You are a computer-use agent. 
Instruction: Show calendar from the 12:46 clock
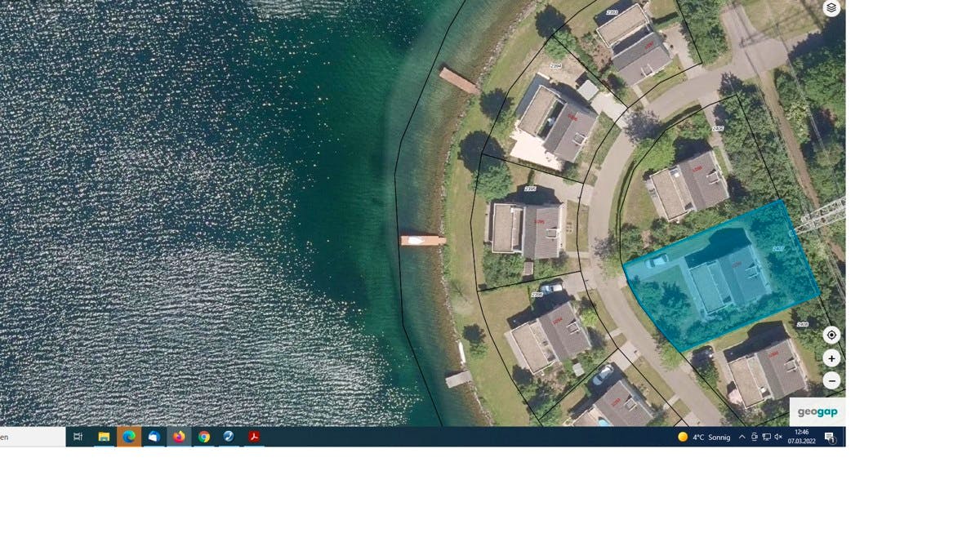[x=801, y=437]
